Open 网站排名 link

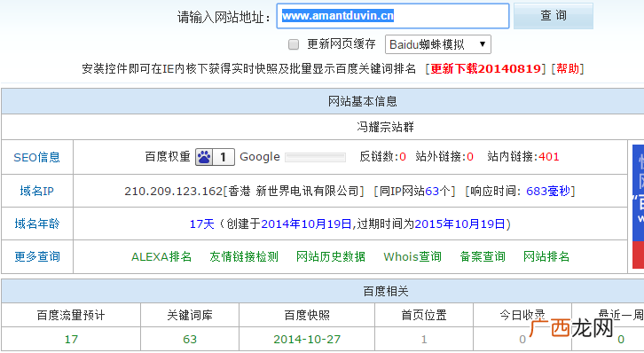[546, 256]
